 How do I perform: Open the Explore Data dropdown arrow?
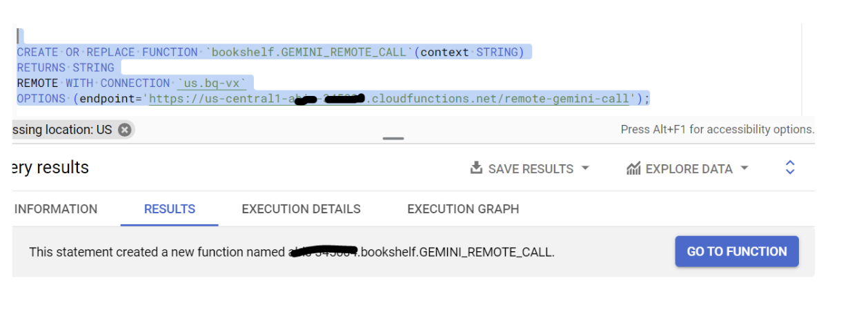744,168
